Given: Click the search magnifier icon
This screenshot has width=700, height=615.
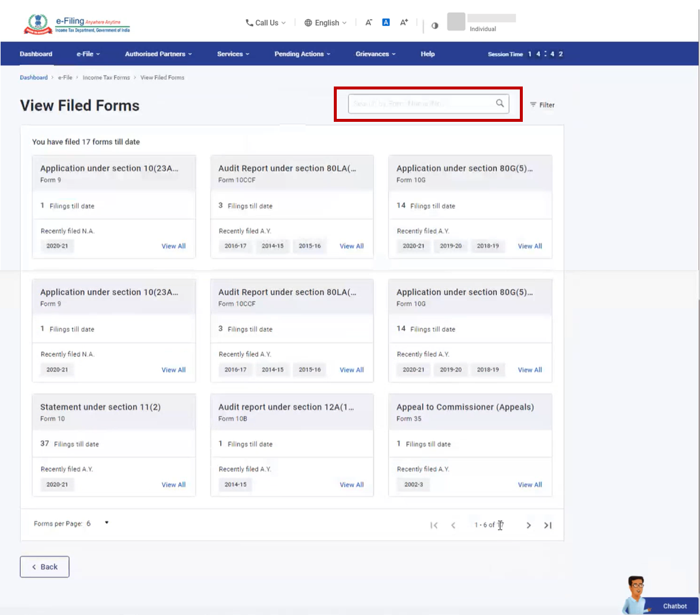Looking at the screenshot, I should pyautogui.click(x=500, y=103).
